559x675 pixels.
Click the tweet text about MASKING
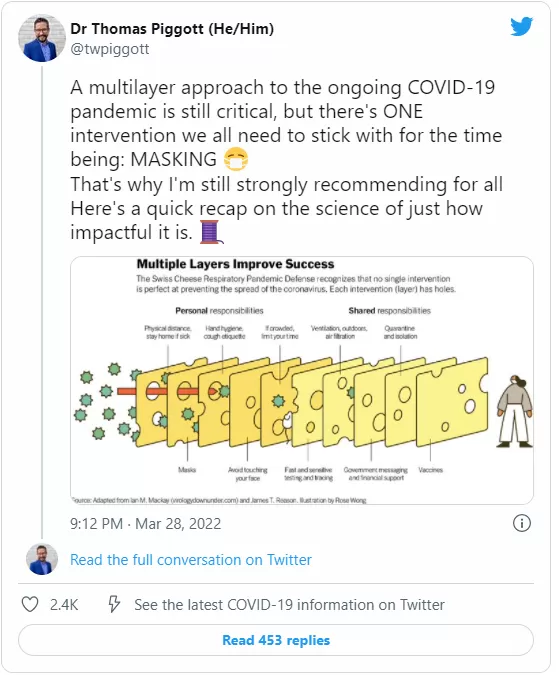click(x=286, y=160)
